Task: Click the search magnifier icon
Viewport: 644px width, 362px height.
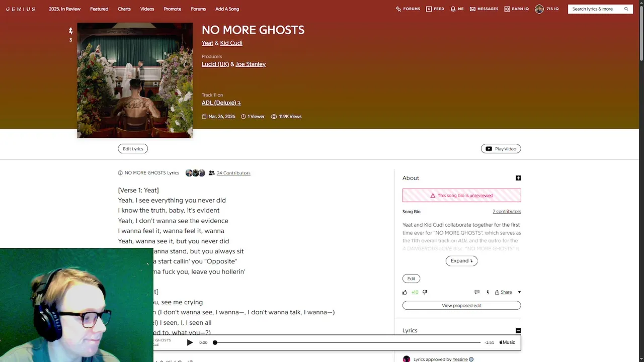Action: coord(626,9)
